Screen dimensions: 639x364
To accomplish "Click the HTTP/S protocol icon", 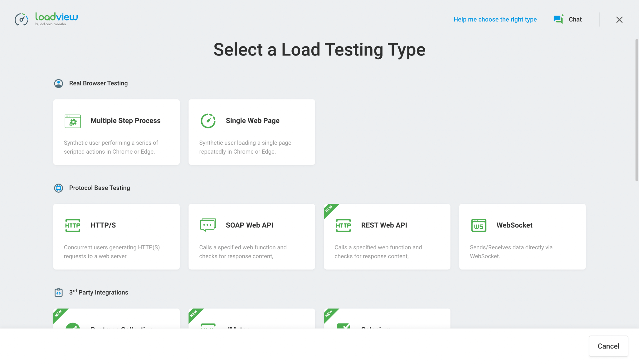I will [x=72, y=225].
